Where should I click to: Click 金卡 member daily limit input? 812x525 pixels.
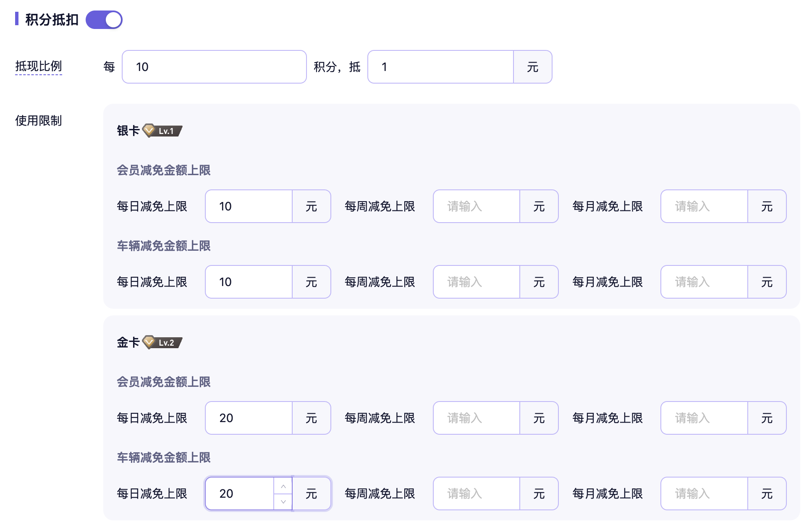(249, 418)
